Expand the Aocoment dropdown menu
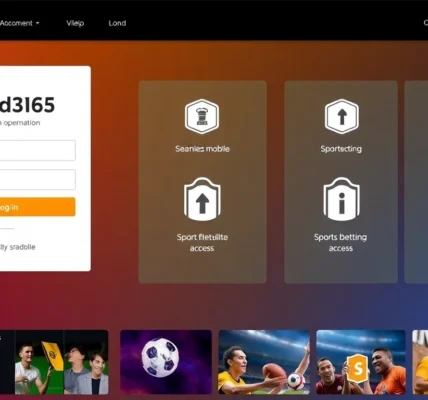 [20, 23]
